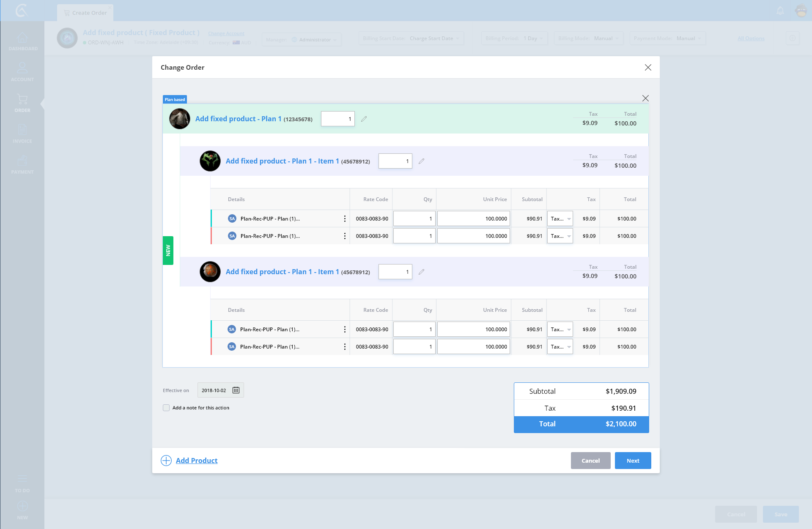Select the Create Order tab
Image resolution: width=812 pixels, height=529 pixels.
tap(86, 13)
